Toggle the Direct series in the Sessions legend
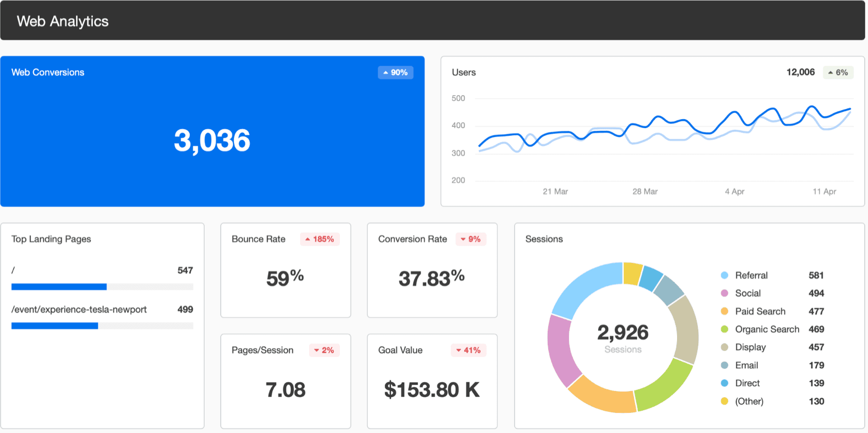The image size is (868, 433). [749, 383]
